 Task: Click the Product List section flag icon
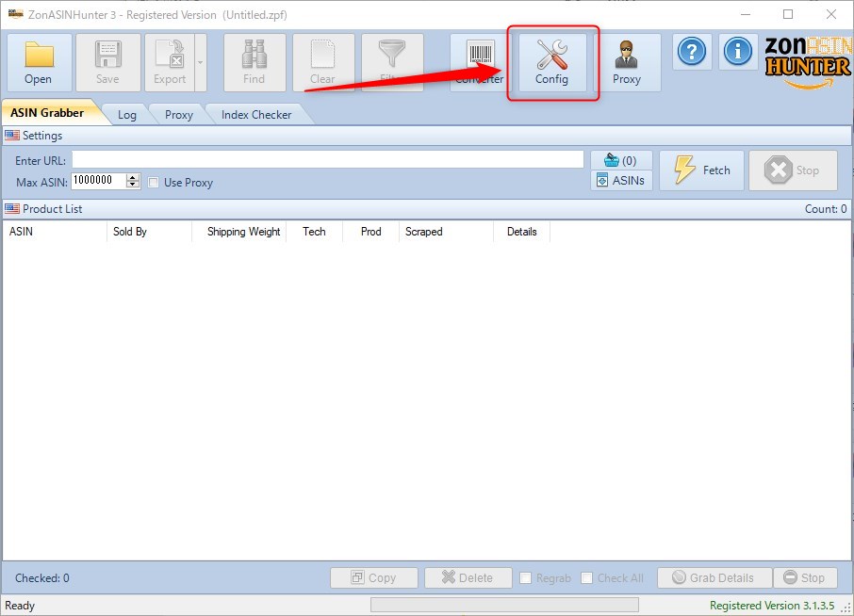(x=12, y=208)
